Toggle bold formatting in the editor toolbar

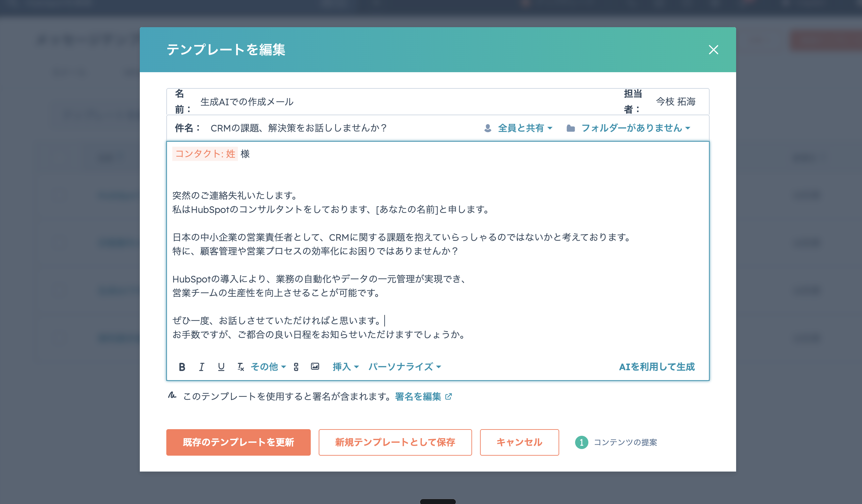(x=182, y=367)
